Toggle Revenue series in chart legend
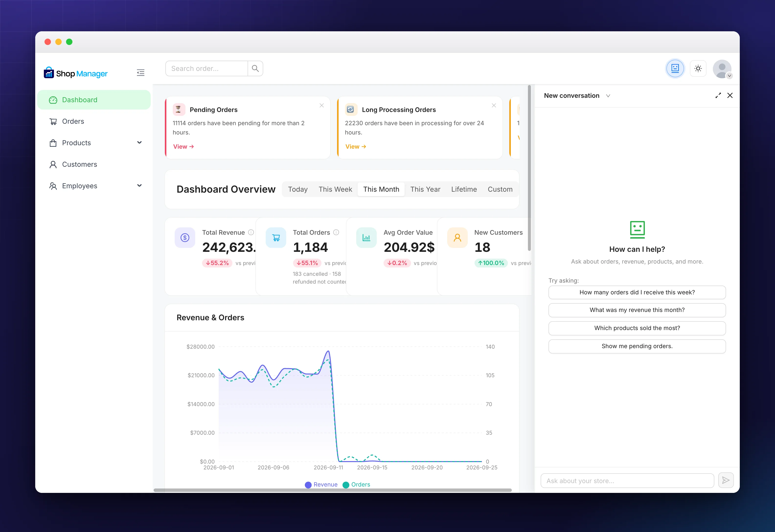This screenshot has height=532, width=775. point(321,485)
